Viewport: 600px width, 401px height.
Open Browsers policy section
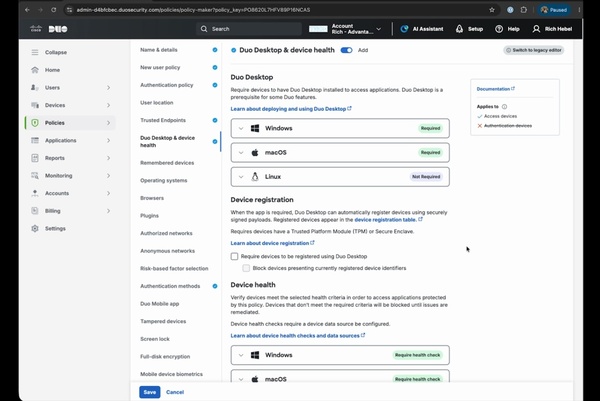[152, 198]
